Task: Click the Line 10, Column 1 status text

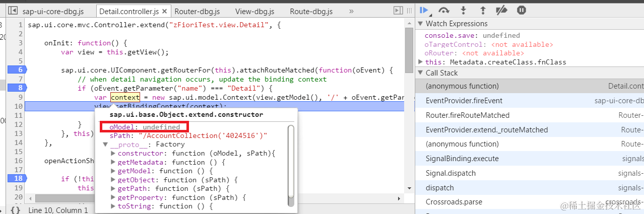Action: coord(58,210)
